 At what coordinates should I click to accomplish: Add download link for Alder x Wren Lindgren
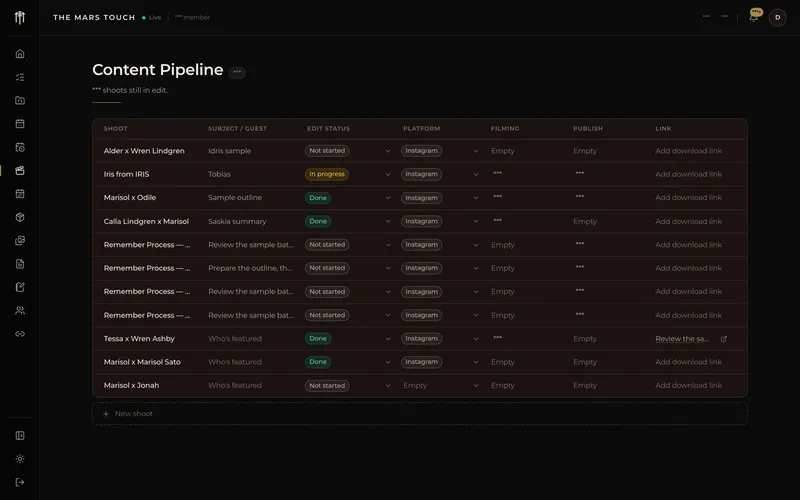[688, 151]
